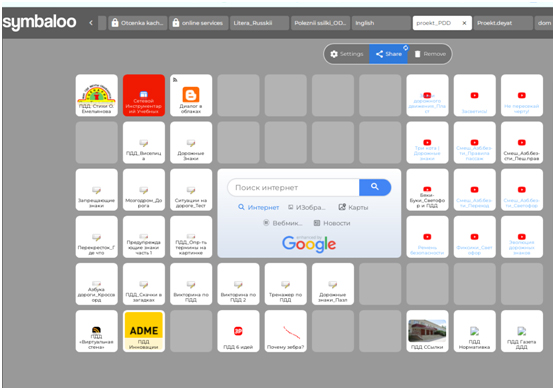Switch to the Otcenka kach... tab
The height and width of the screenshot is (390, 555).
138,23
